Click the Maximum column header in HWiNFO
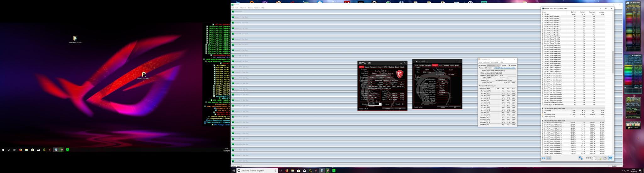This screenshot has height=173, width=644. click(x=592, y=12)
